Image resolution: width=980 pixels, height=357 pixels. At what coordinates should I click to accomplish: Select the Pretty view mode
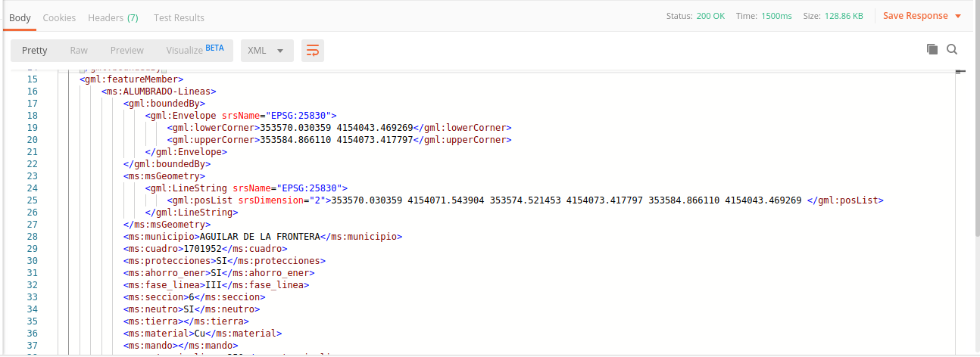click(x=34, y=51)
